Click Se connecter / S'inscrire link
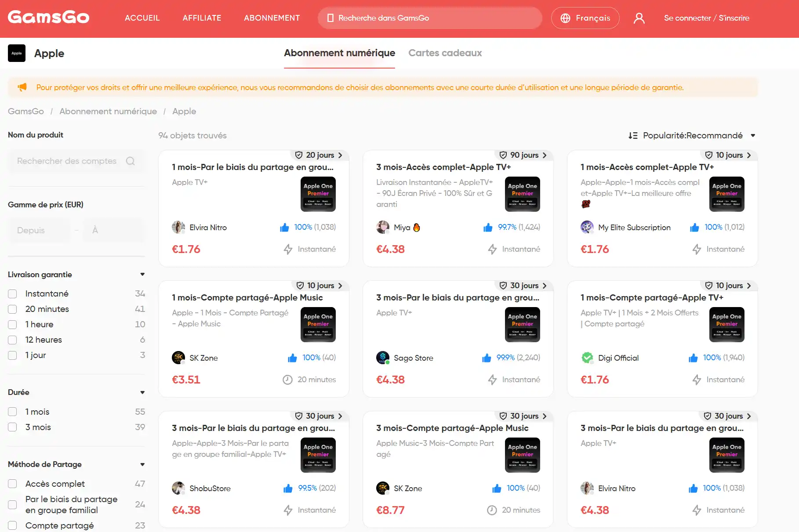Viewport: 799px width, 532px height. coord(706,18)
